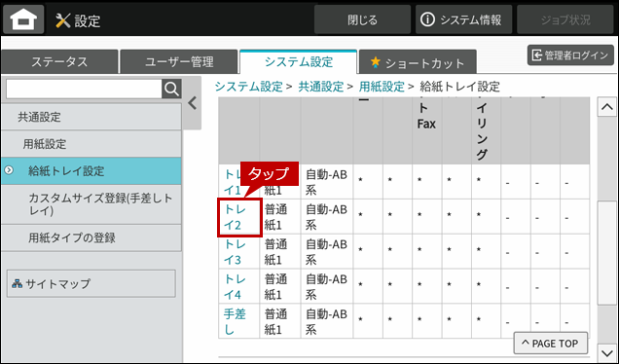Click the scroll up arrow

(607, 107)
